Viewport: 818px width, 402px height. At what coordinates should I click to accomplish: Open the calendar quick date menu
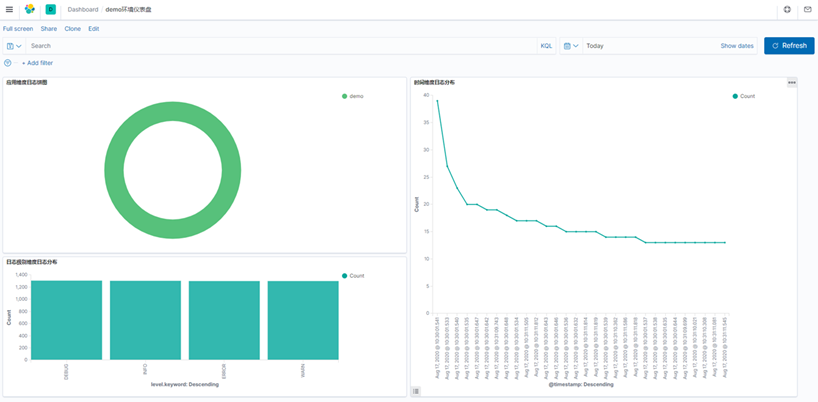point(571,46)
